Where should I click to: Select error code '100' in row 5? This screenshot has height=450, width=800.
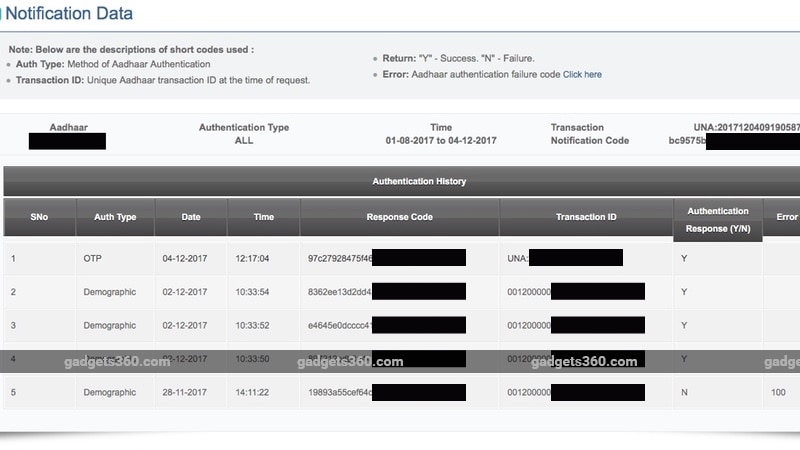778,392
